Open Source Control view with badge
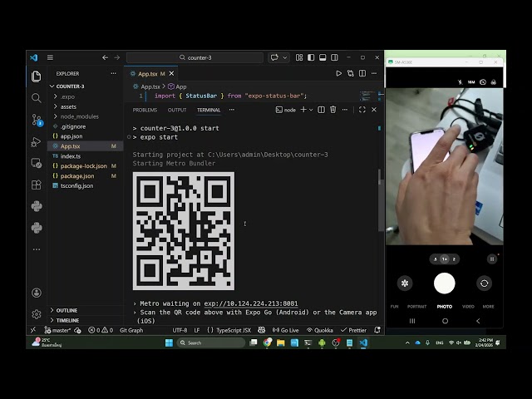Image resolution: width=532 pixels, height=399 pixels. [37, 120]
